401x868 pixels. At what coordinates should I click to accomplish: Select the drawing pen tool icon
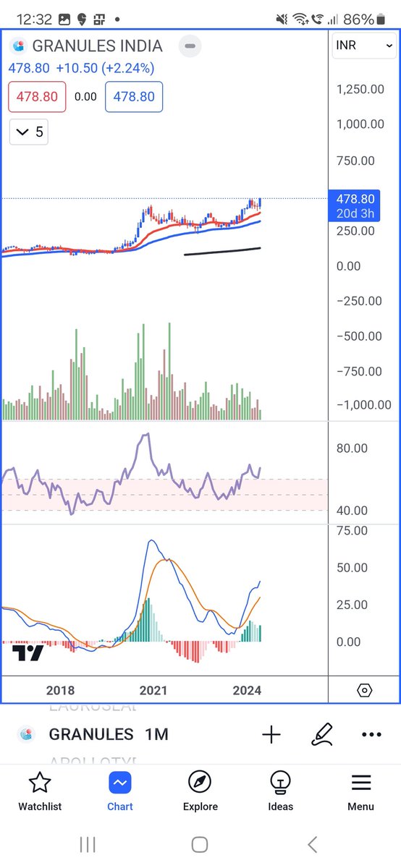click(322, 735)
